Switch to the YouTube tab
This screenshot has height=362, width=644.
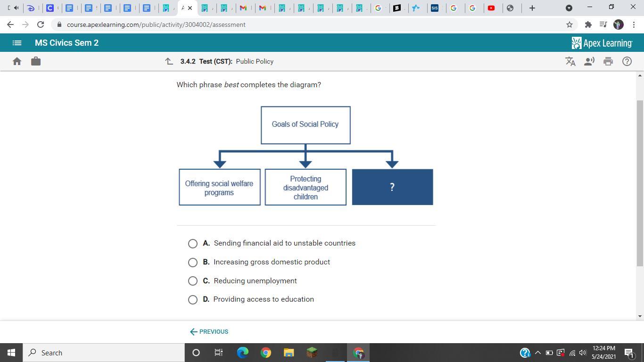point(491,8)
